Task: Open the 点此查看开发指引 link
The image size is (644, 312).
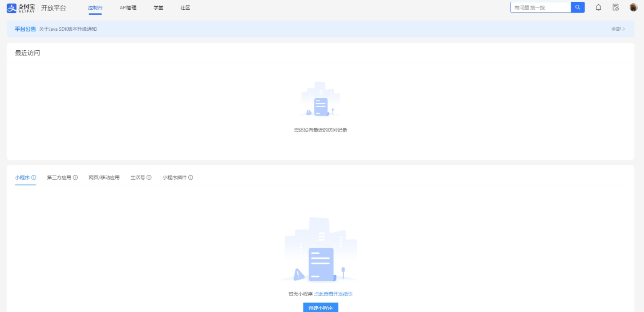Action: click(333, 294)
